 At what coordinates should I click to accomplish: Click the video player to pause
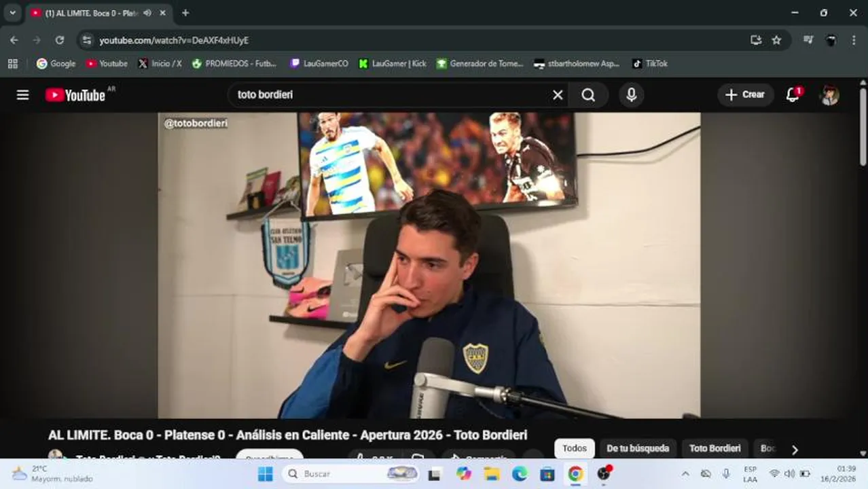[429, 265]
